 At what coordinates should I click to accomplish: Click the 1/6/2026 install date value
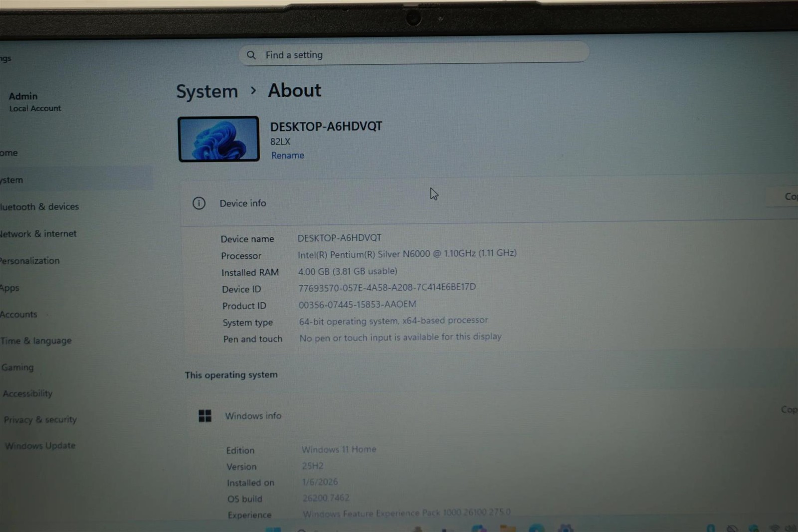tap(320, 482)
